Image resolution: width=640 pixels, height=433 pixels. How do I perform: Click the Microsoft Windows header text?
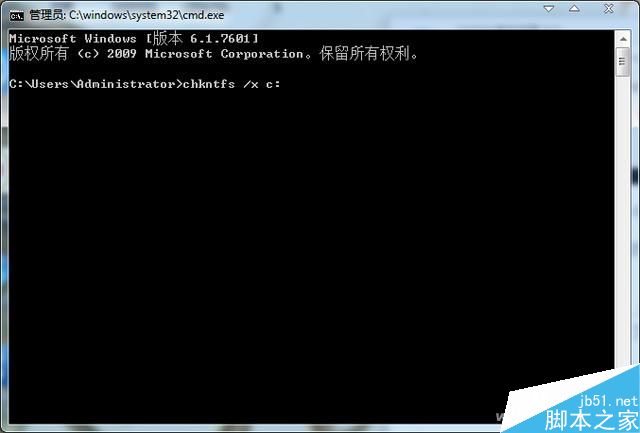73,39
